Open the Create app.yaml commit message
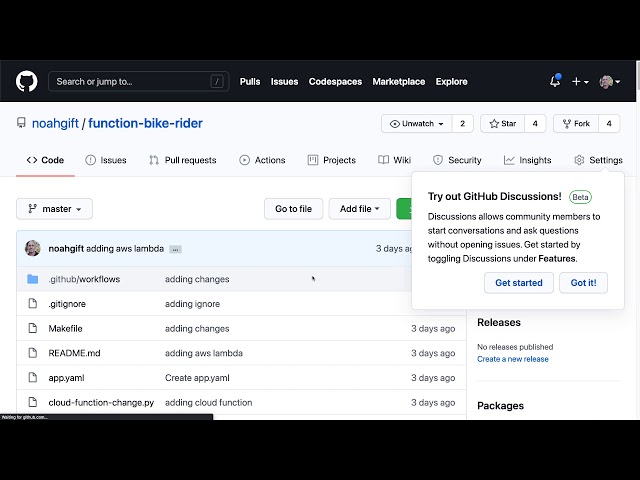This screenshot has width=640, height=480. click(x=197, y=378)
